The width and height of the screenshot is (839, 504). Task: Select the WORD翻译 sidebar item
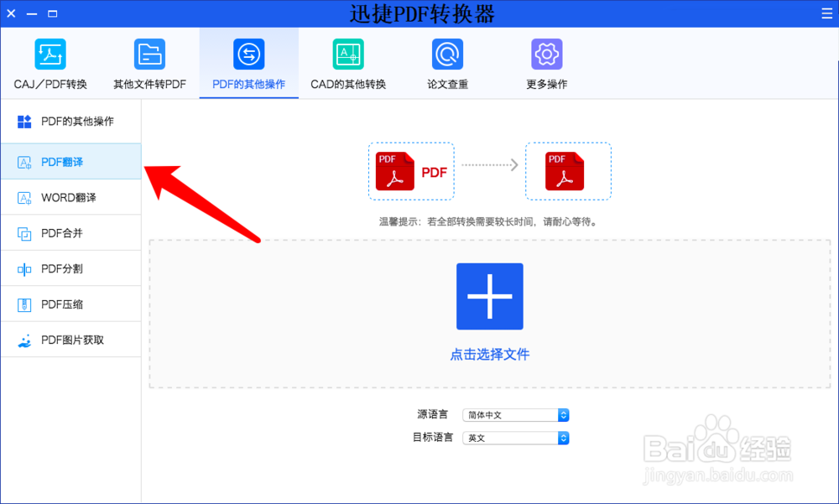(x=70, y=197)
